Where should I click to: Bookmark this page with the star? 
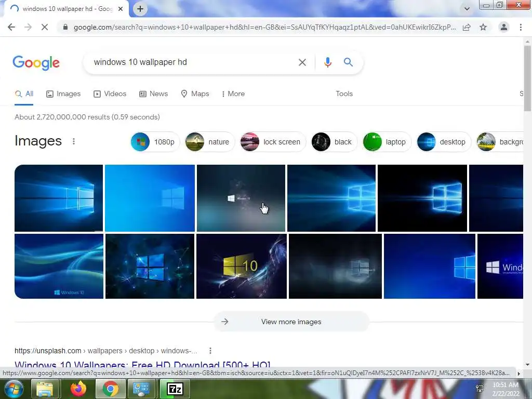click(x=483, y=27)
